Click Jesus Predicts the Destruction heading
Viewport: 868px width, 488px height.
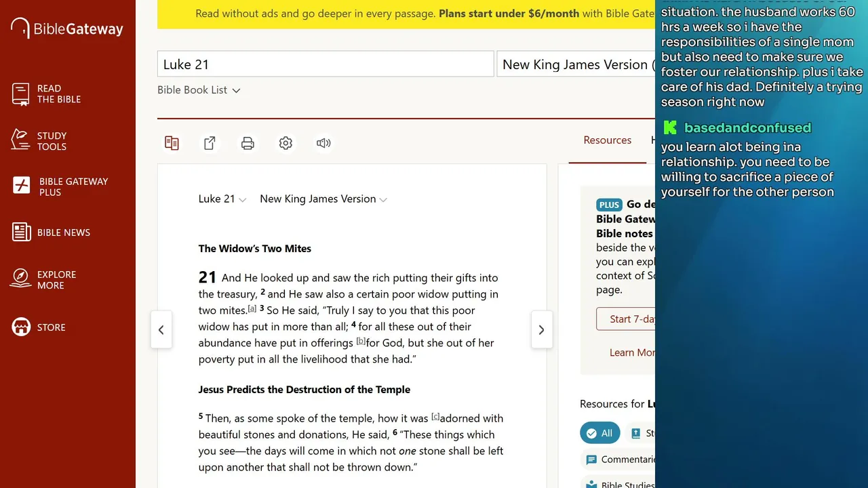click(x=304, y=390)
